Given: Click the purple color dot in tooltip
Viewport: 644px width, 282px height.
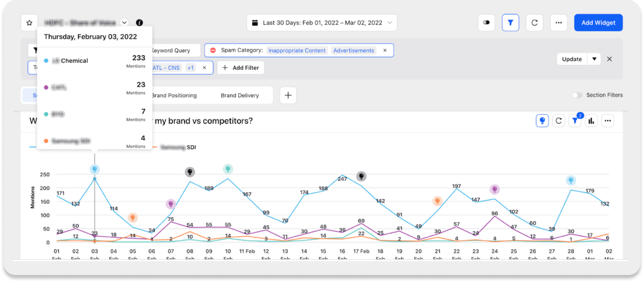Looking at the screenshot, I should (46, 87).
